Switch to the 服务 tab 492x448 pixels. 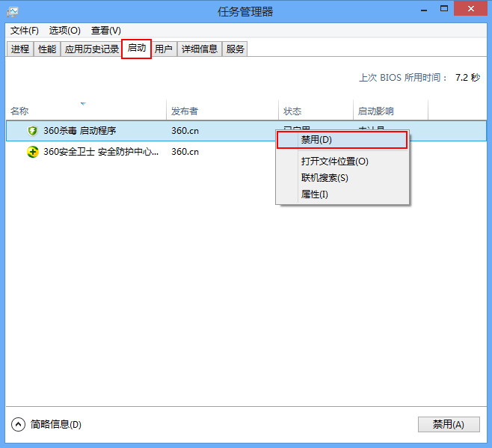pyautogui.click(x=235, y=49)
